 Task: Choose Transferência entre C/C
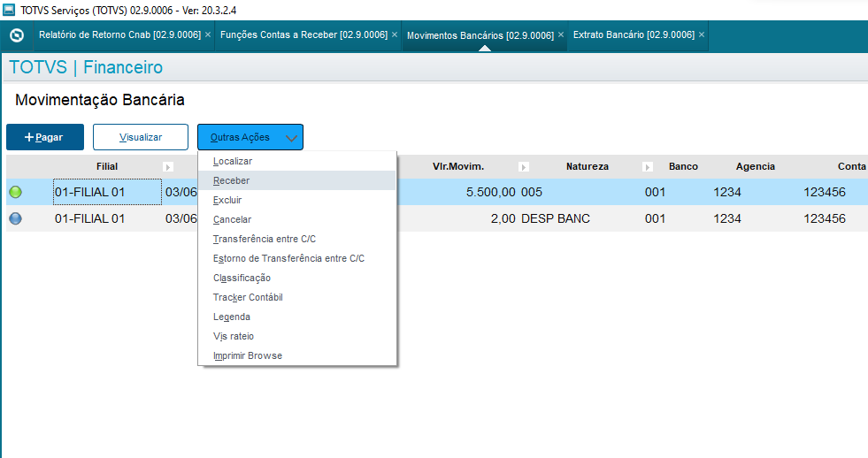(297, 239)
